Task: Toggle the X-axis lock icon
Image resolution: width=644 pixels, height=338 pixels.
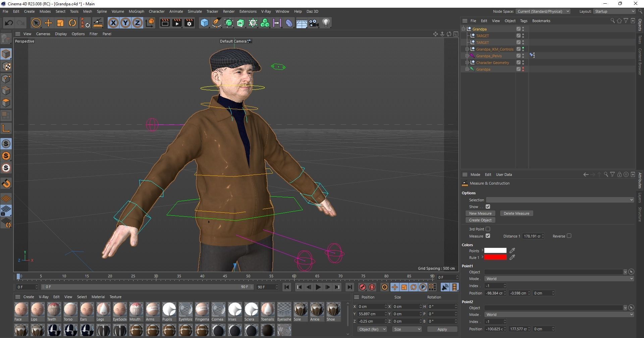Action: pos(113,23)
